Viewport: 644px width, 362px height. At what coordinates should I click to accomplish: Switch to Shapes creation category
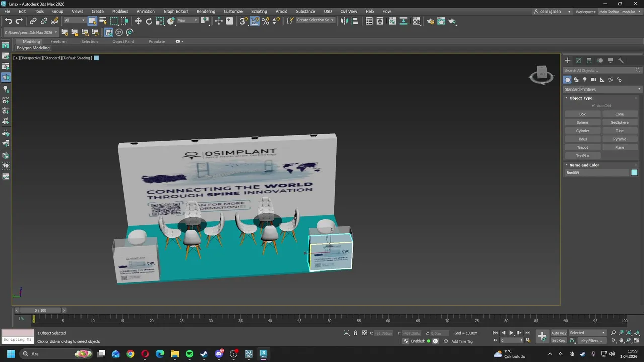(x=576, y=79)
